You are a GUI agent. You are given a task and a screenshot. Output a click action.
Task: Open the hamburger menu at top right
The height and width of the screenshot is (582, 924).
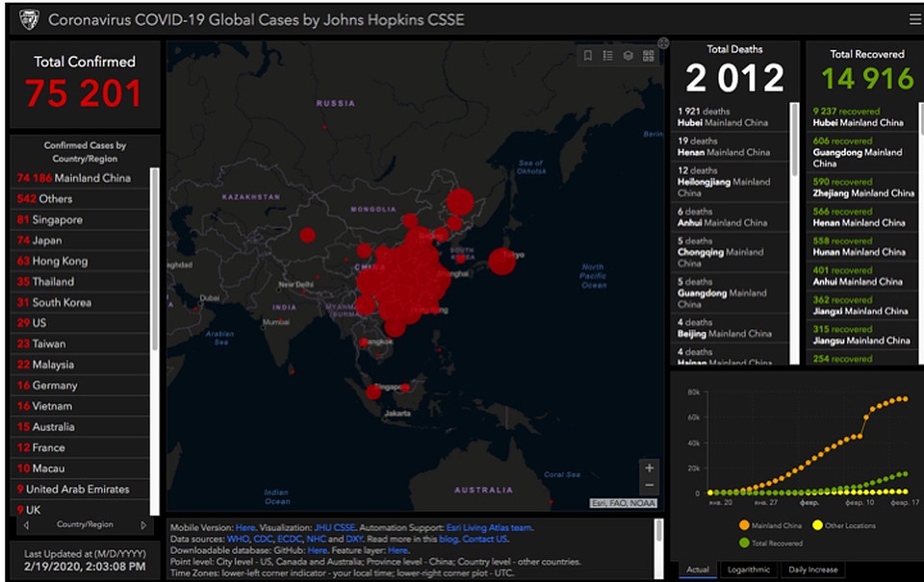pyautogui.click(x=915, y=19)
